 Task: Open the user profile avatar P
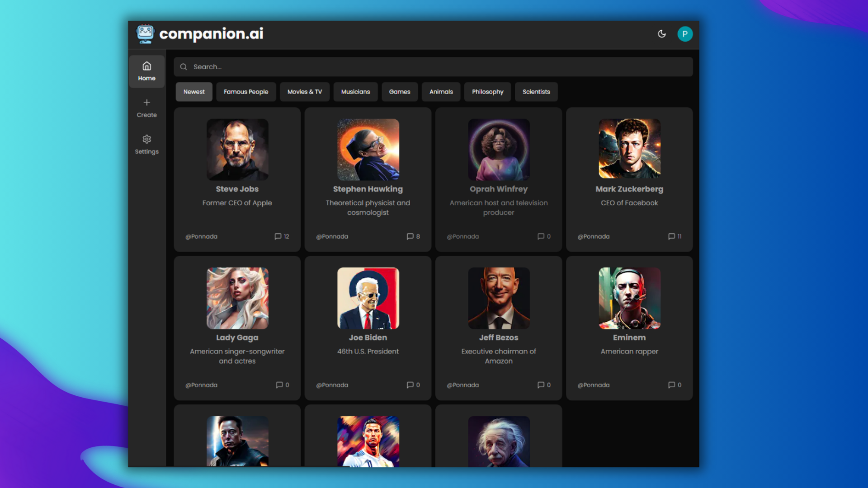click(x=684, y=34)
